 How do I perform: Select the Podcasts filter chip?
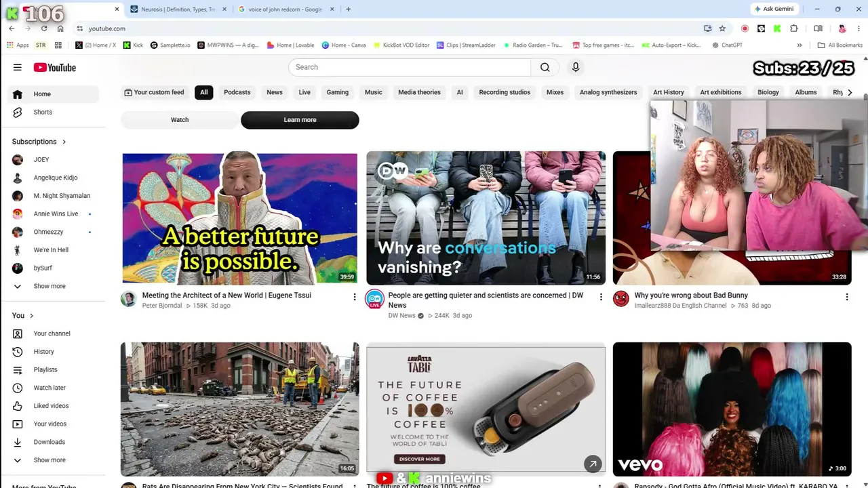tap(237, 92)
